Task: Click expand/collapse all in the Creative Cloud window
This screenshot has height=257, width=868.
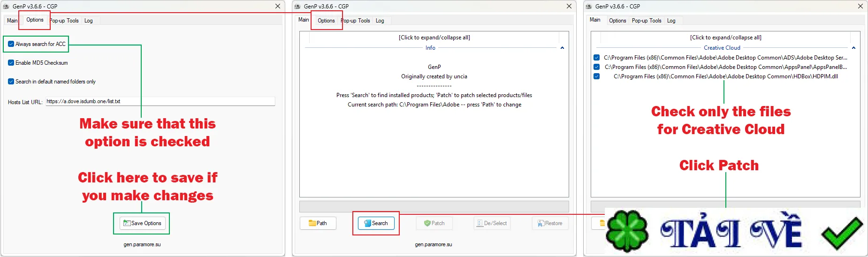Action: 726,38
